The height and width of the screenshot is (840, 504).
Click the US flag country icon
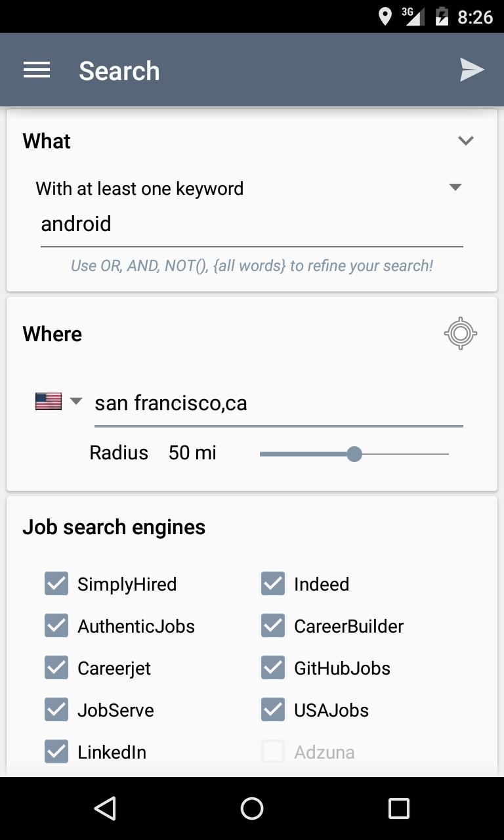point(47,401)
